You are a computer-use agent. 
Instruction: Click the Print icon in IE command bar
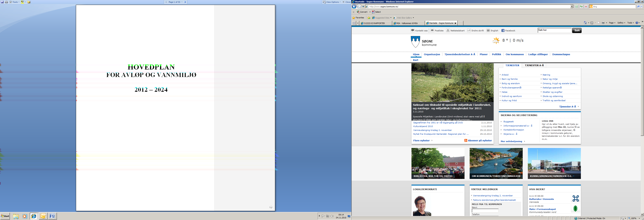tap(603, 23)
